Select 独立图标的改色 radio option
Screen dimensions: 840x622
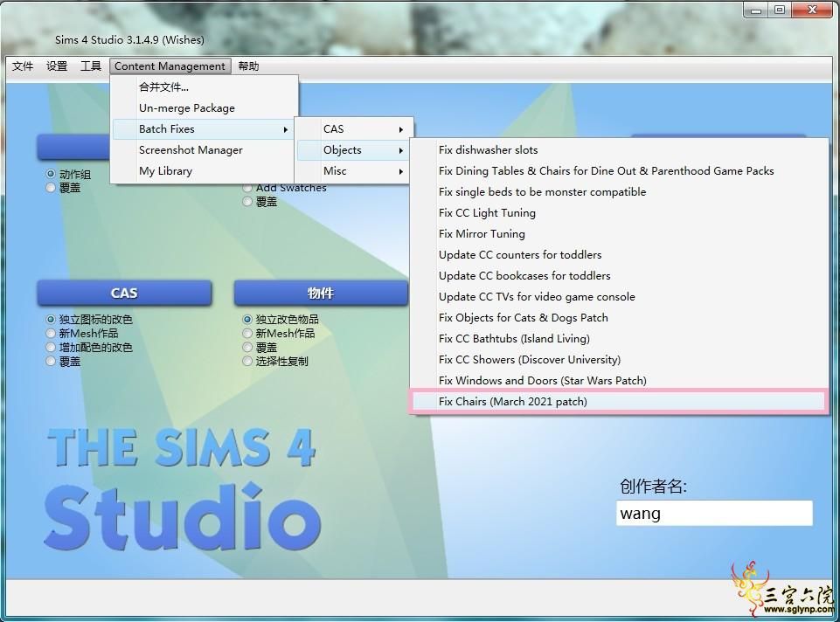(x=51, y=320)
